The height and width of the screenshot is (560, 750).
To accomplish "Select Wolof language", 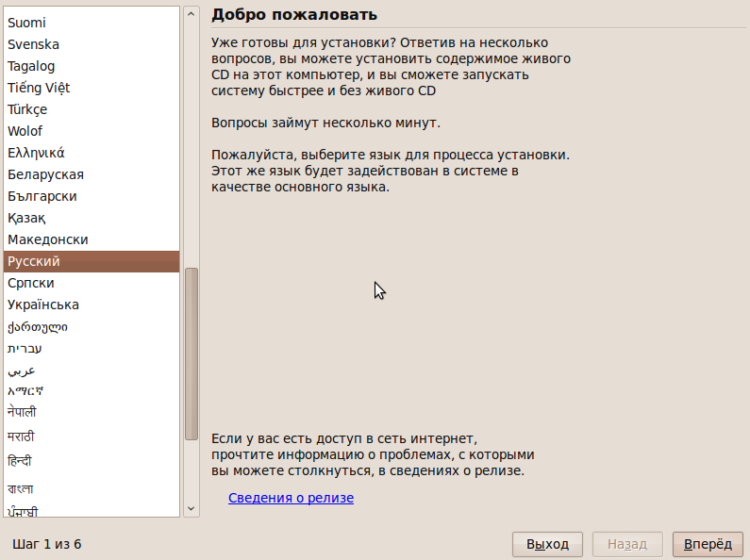I will pos(92,131).
